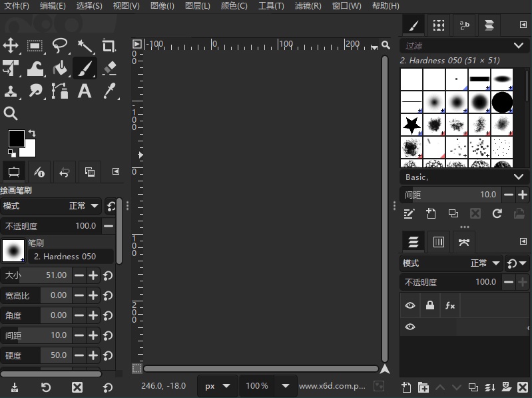Pick the Crop tool
The height and width of the screenshot is (398, 532).
[109, 45]
